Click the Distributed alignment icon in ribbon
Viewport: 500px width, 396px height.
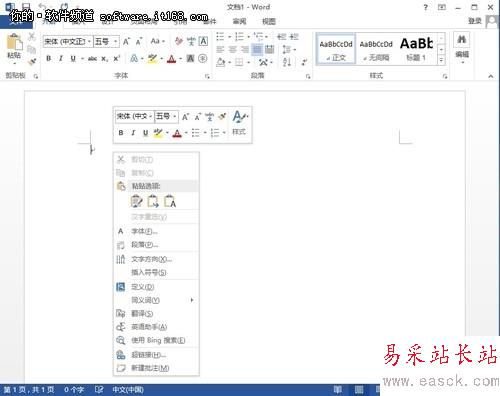(x=269, y=50)
